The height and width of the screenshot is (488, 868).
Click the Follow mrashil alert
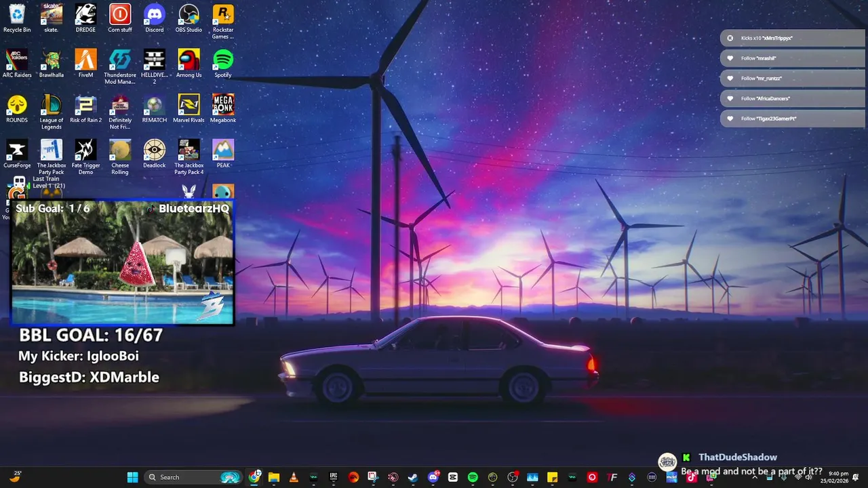click(x=792, y=58)
